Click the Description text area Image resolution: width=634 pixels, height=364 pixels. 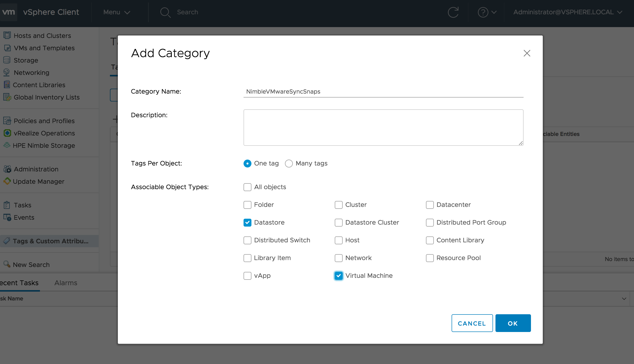click(x=383, y=128)
